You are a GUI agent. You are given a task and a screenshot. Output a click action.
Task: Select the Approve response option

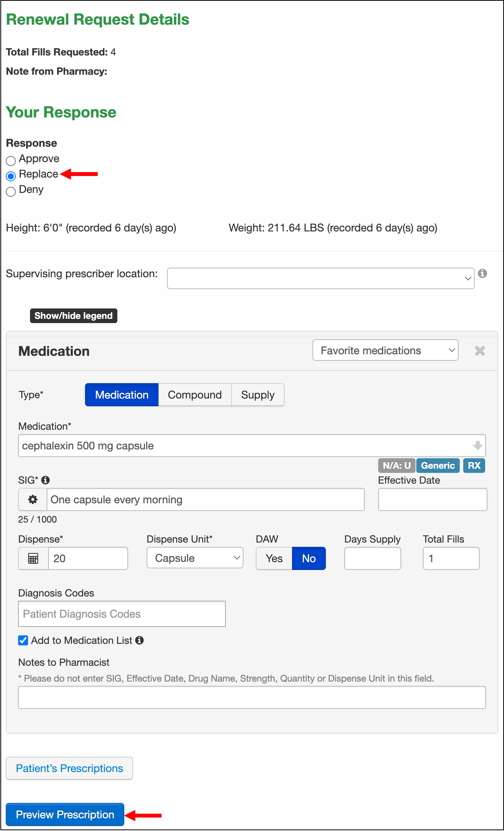(11, 160)
